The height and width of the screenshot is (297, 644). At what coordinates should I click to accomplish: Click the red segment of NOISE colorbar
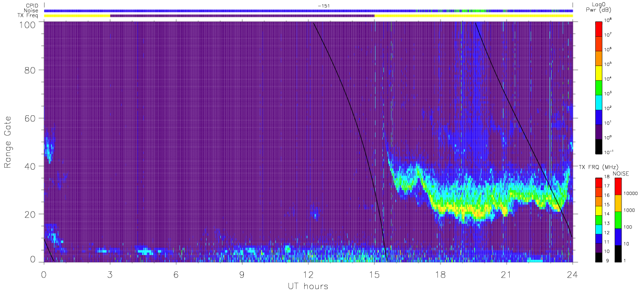[x=618, y=186]
